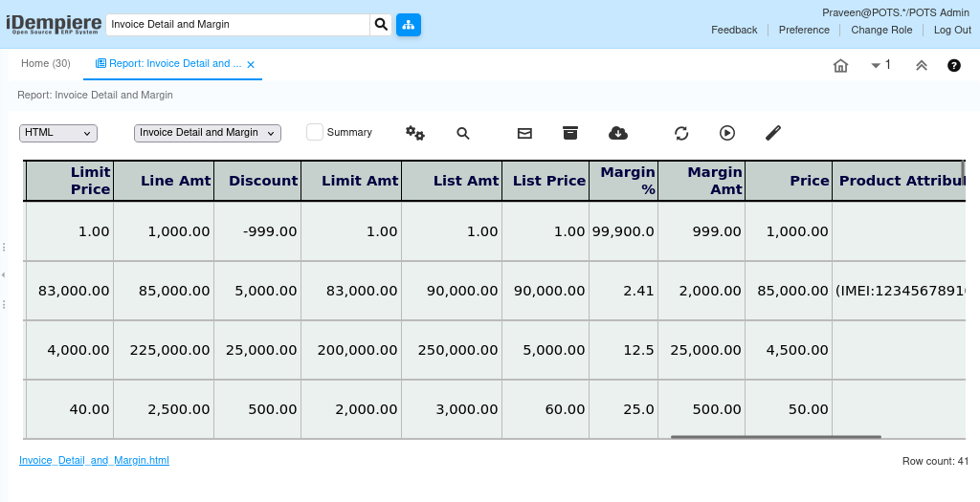Collapse header with double chevron up icon
This screenshot has height=502, width=980.
pyautogui.click(x=922, y=65)
